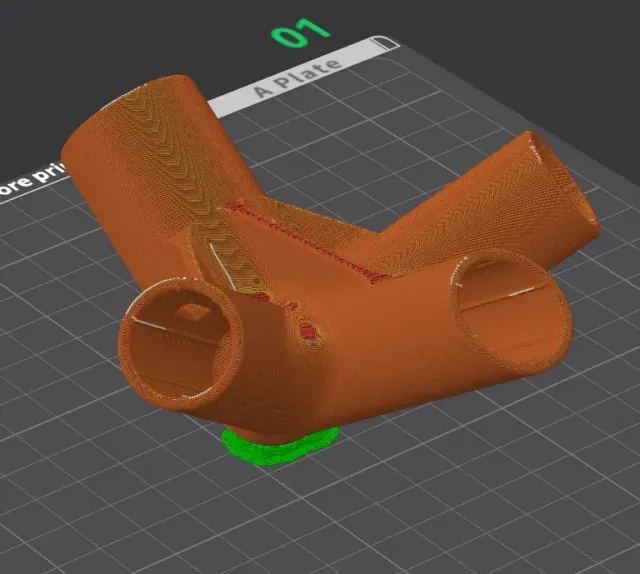Click the small icon beside A Plate
The image size is (640, 574).
pos(384,43)
